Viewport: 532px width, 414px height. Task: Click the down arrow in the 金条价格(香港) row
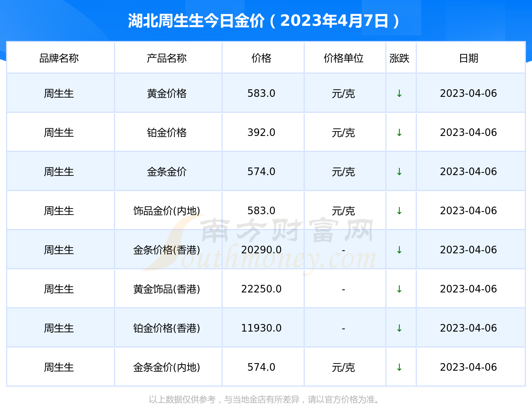click(399, 250)
